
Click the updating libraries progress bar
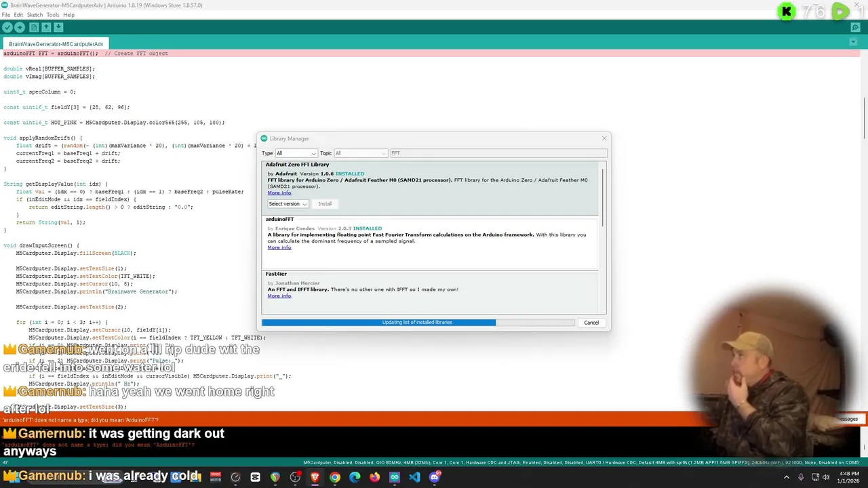coord(418,323)
